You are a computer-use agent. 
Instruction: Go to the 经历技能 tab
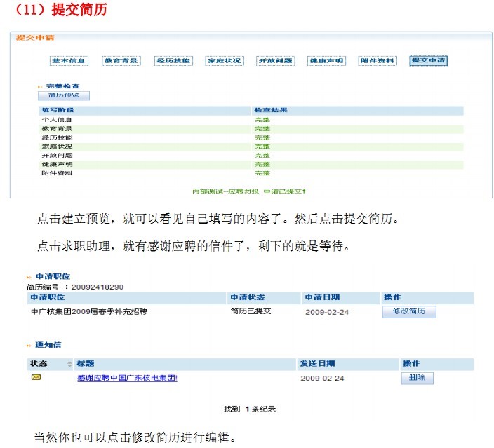pos(173,61)
